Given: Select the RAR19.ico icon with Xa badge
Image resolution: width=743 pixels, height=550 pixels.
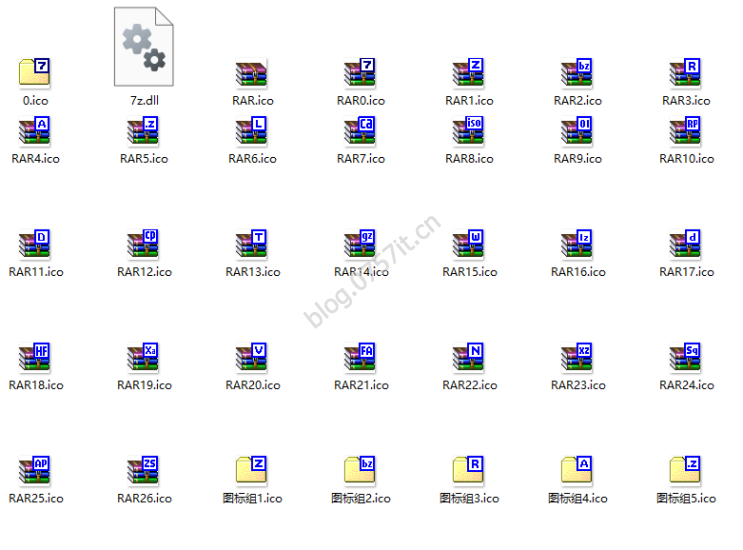Looking at the screenshot, I should click(x=144, y=358).
